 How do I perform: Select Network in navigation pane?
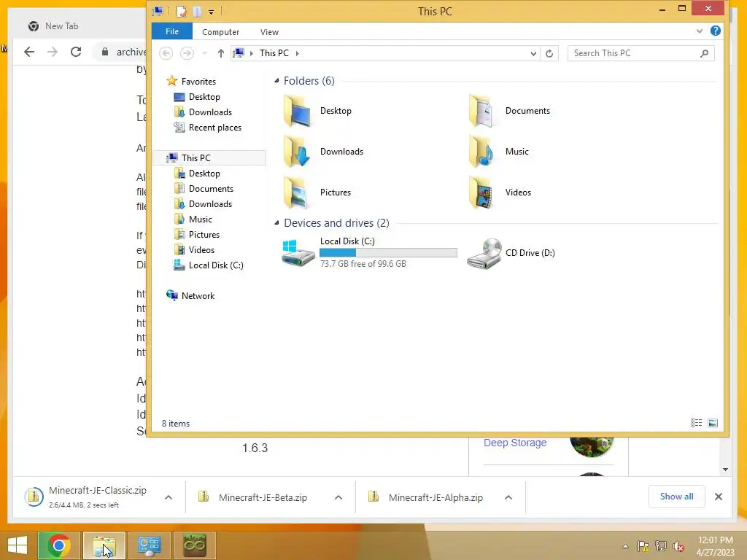tap(198, 296)
